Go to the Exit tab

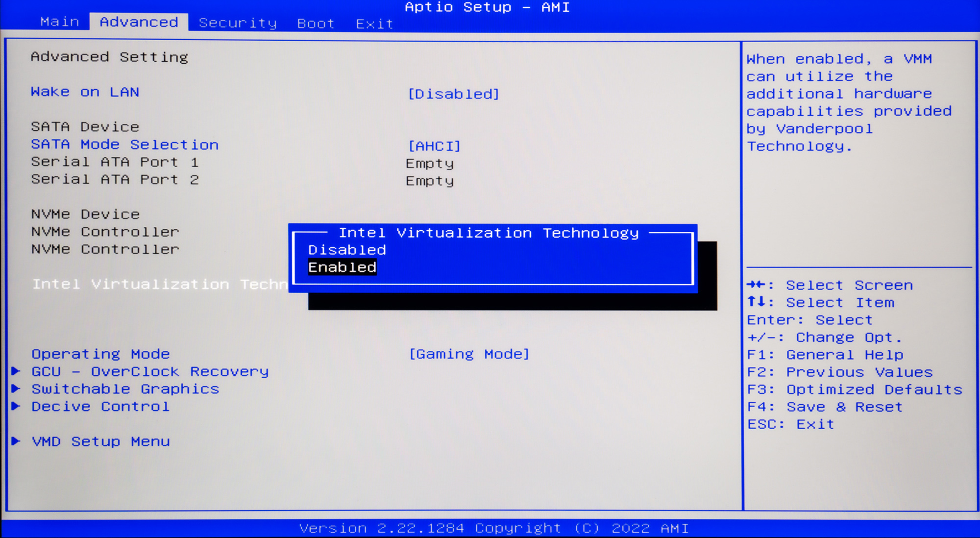point(374,24)
